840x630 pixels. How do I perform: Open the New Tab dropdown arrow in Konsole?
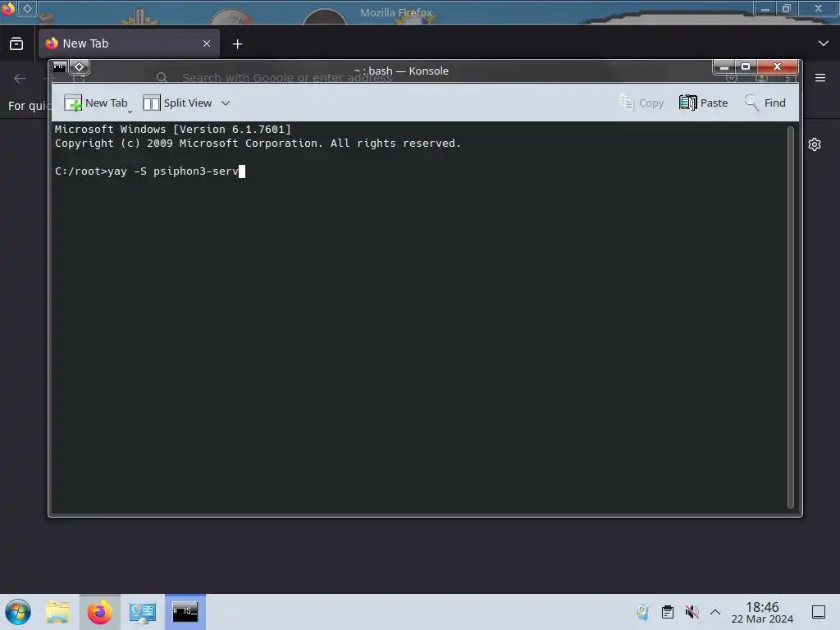(x=130, y=111)
